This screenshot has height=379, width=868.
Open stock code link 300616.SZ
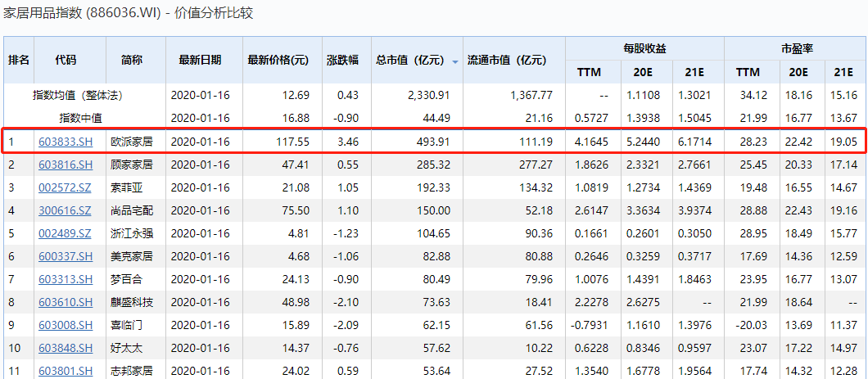tap(66, 210)
